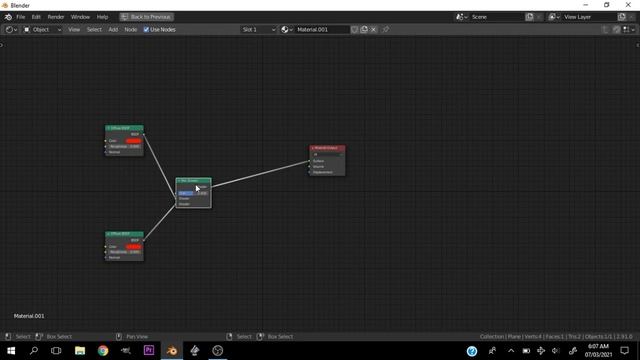Click the battery icon in system tray
The image size is (640, 360).
click(x=526, y=351)
